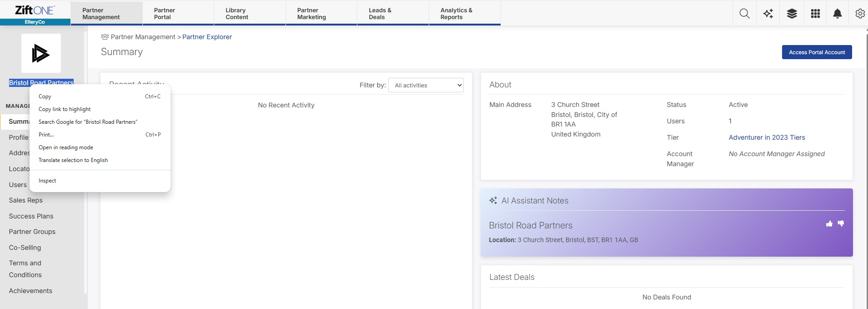Open notifications bell icon
Viewport: 868px width, 309px height.
pyautogui.click(x=837, y=14)
